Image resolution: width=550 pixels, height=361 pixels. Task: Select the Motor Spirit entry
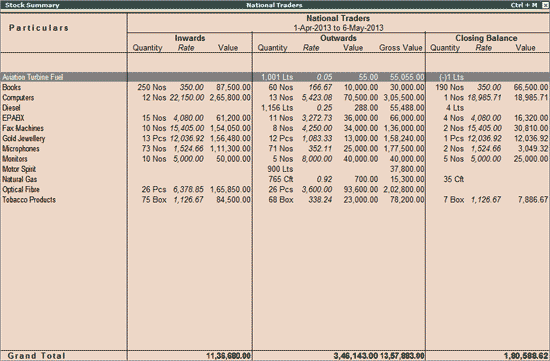[x=19, y=169]
